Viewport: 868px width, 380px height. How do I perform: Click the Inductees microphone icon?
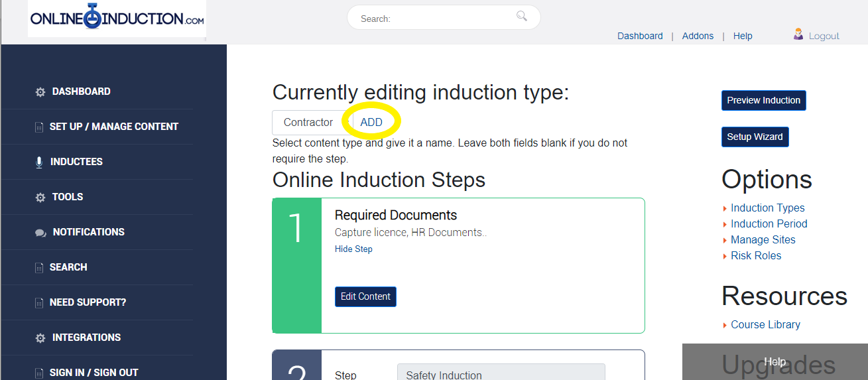[x=39, y=162]
